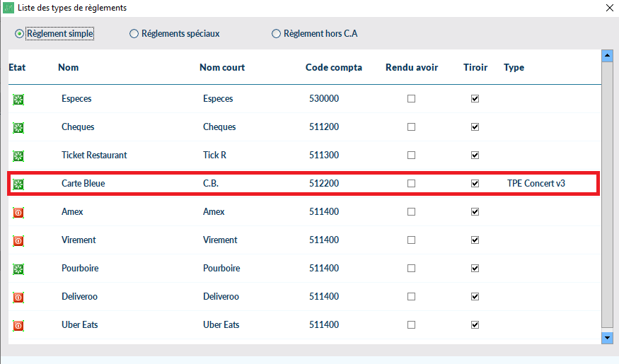Choose the Règlement simple radio button
This screenshot has width=619, height=364.
pos(19,34)
